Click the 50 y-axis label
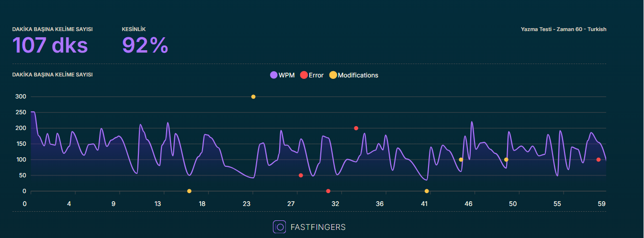644x238 pixels. point(23,175)
